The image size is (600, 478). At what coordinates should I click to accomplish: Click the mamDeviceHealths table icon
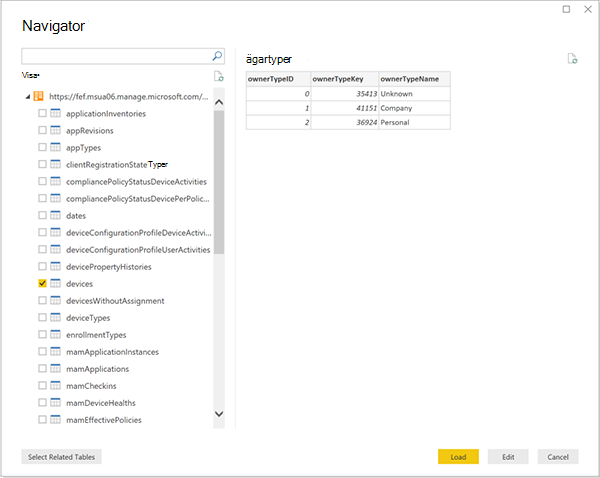click(x=55, y=403)
